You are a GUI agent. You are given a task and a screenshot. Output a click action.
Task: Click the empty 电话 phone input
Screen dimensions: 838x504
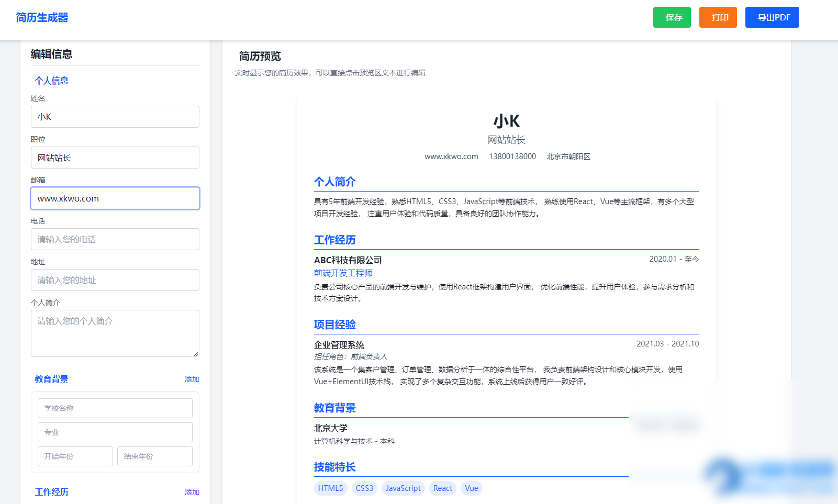[x=115, y=239]
